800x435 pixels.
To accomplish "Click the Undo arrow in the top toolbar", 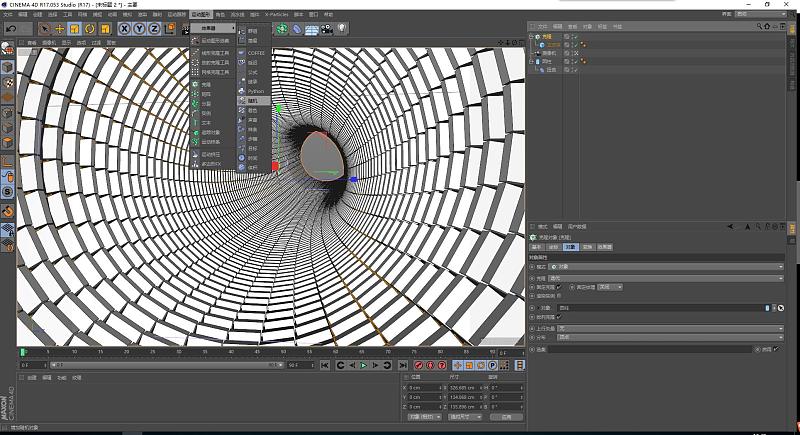I will click(10, 29).
